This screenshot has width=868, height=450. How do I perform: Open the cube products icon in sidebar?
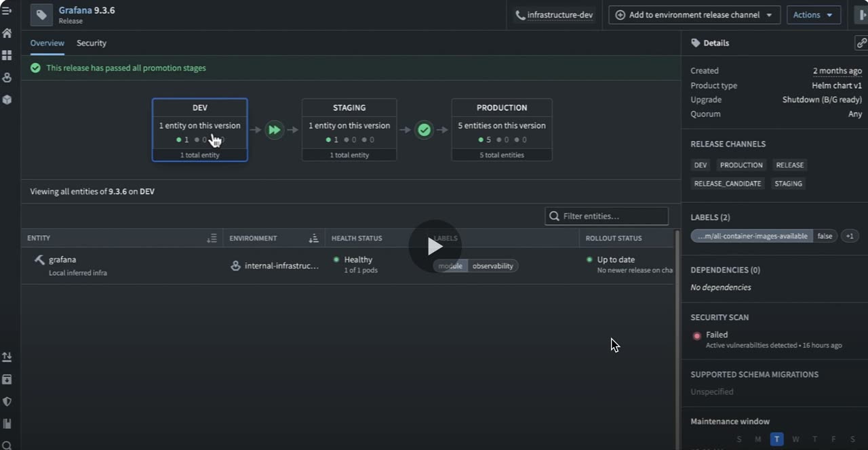click(7, 100)
